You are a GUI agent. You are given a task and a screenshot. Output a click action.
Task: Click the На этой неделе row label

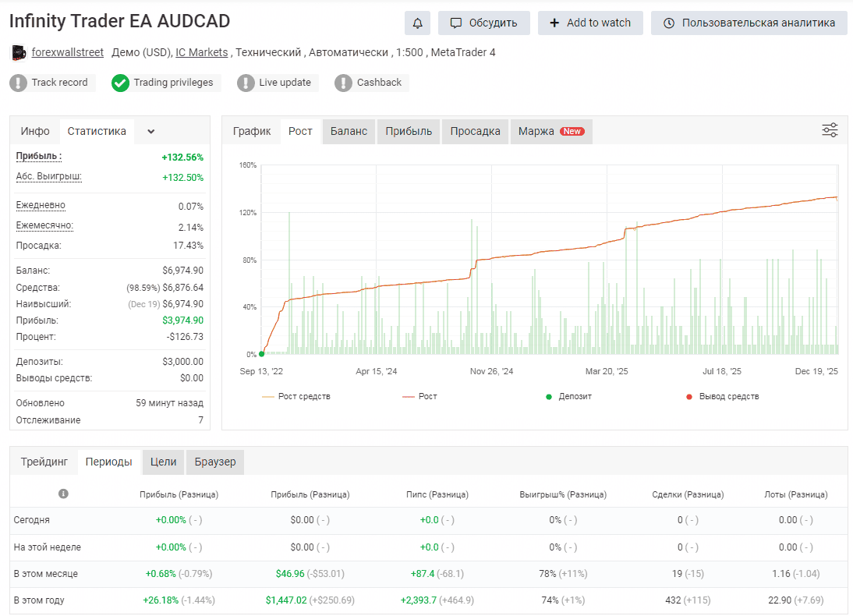pos(48,547)
